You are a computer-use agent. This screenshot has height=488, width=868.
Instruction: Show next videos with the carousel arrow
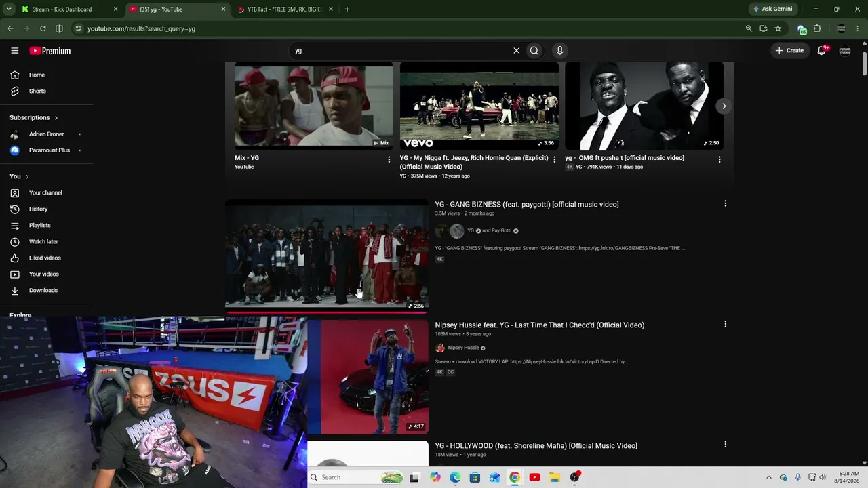coord(724,106)
